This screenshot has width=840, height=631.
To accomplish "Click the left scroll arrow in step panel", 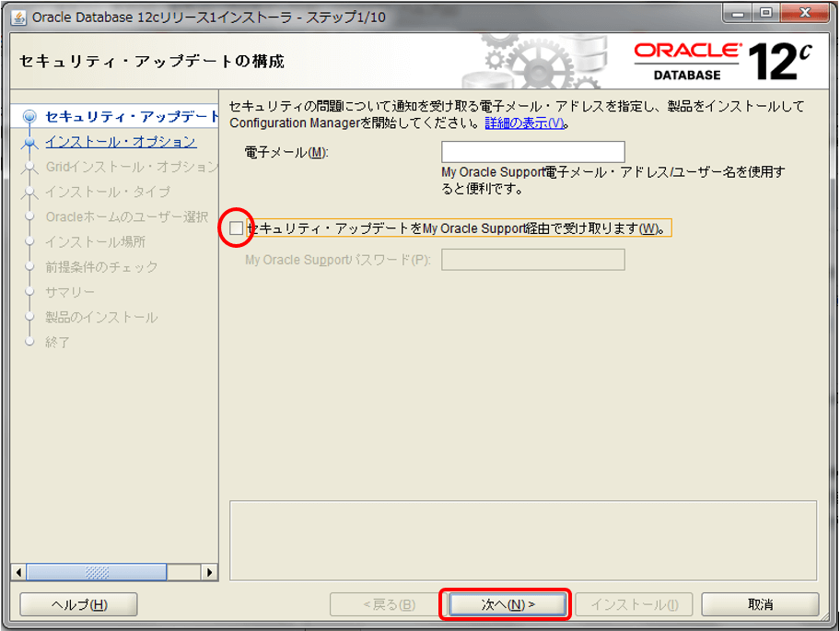I will coord(18,572).
